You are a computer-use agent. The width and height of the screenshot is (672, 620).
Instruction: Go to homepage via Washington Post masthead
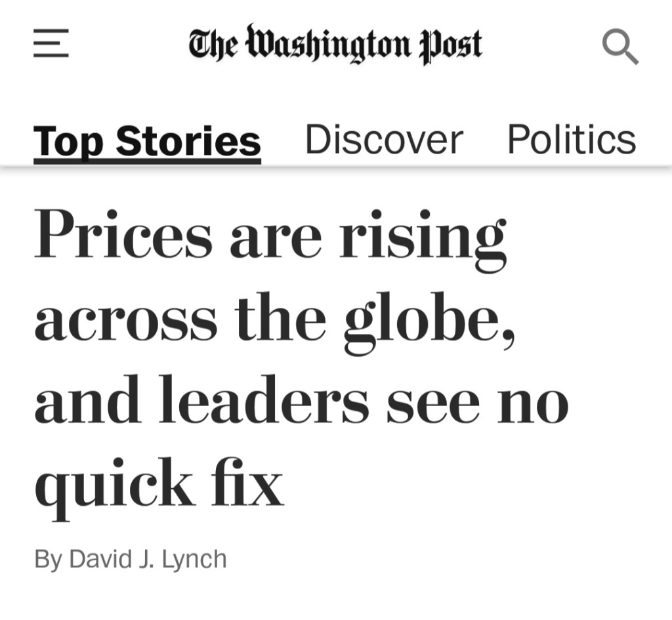pos(335,45)
